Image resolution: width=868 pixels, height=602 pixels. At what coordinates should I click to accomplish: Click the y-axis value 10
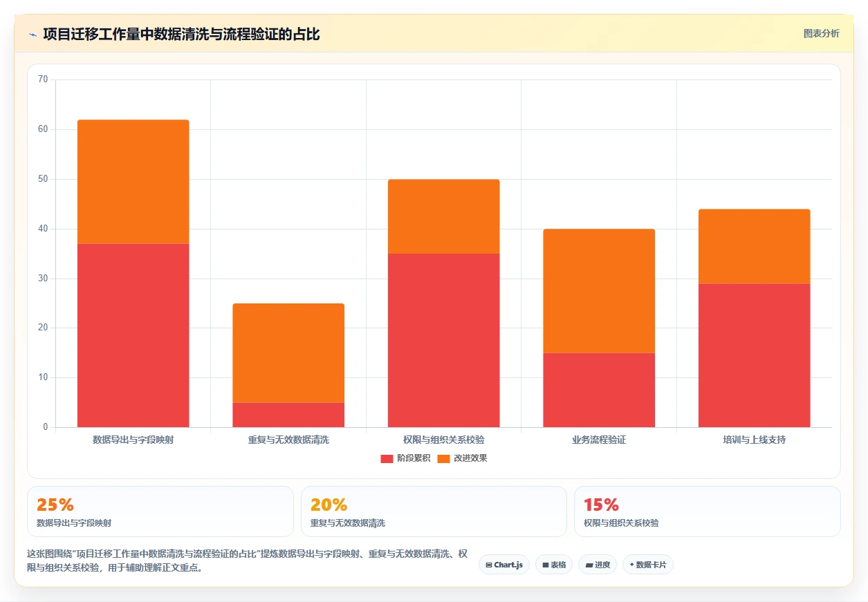[43, 377]
